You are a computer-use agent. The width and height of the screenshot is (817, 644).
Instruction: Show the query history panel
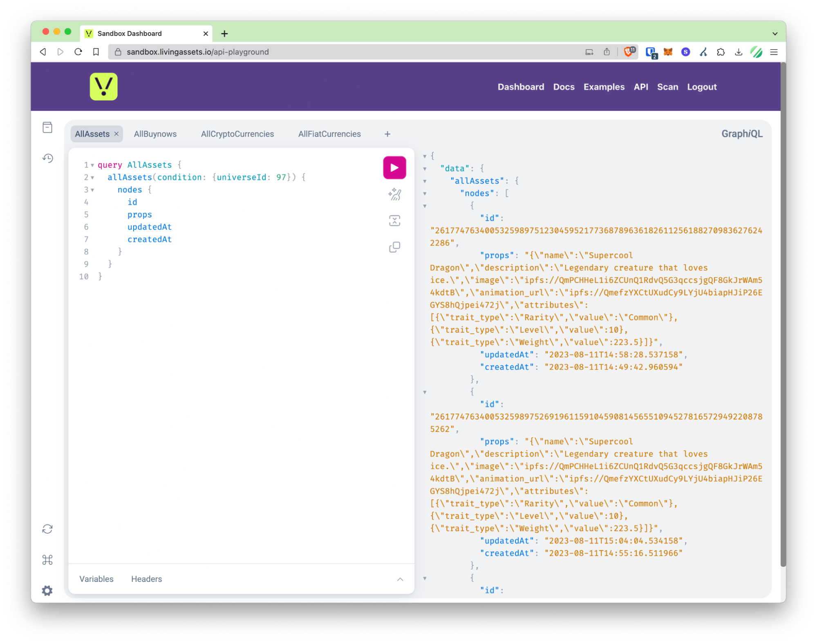[47, 158]
